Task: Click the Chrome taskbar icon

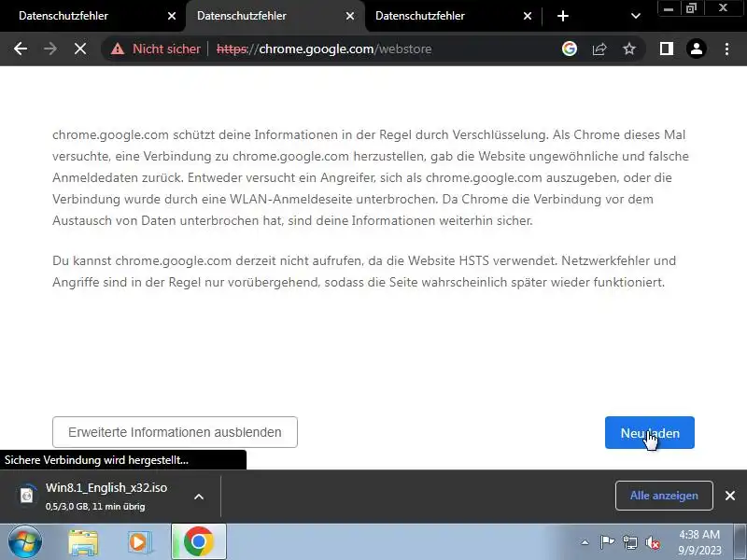Action: (x=199, y=542)
